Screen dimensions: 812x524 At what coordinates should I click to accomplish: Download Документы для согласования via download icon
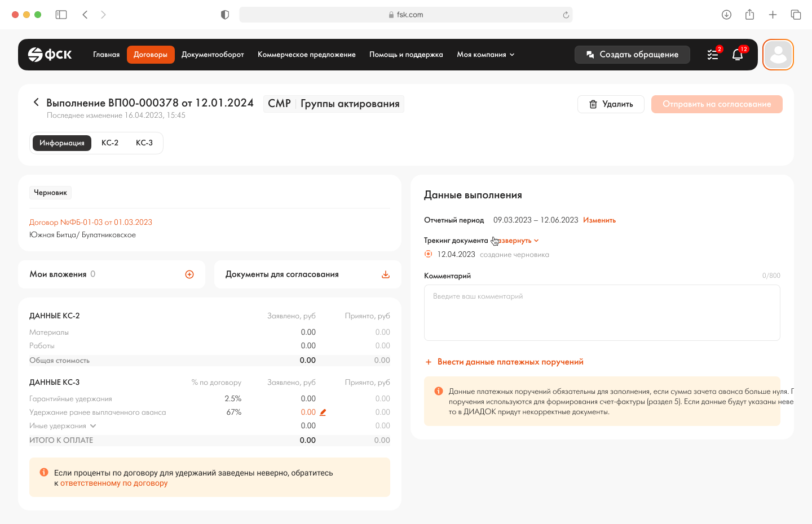(x=386, y=274)
